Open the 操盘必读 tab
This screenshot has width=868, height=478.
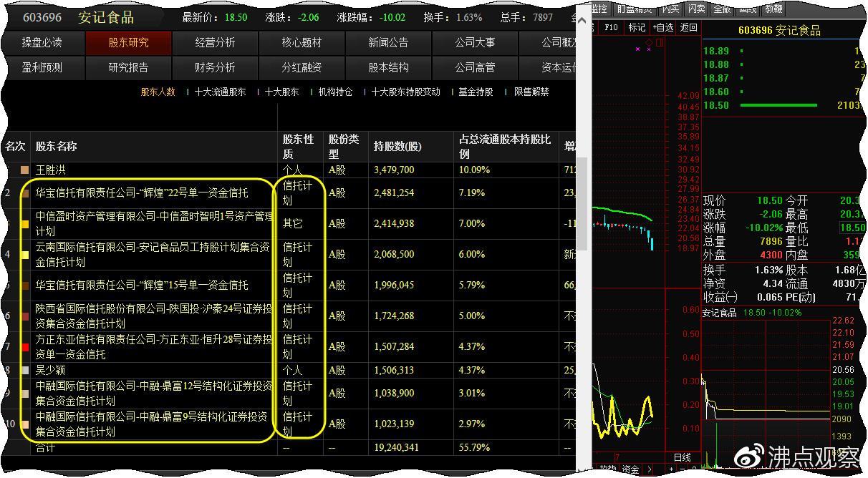coord(42,43)
